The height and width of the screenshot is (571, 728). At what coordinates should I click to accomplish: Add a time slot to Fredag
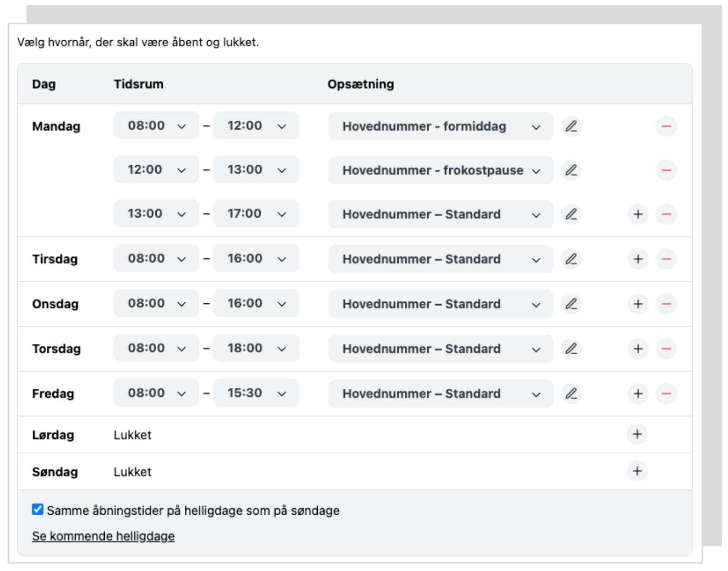[638, 394]
